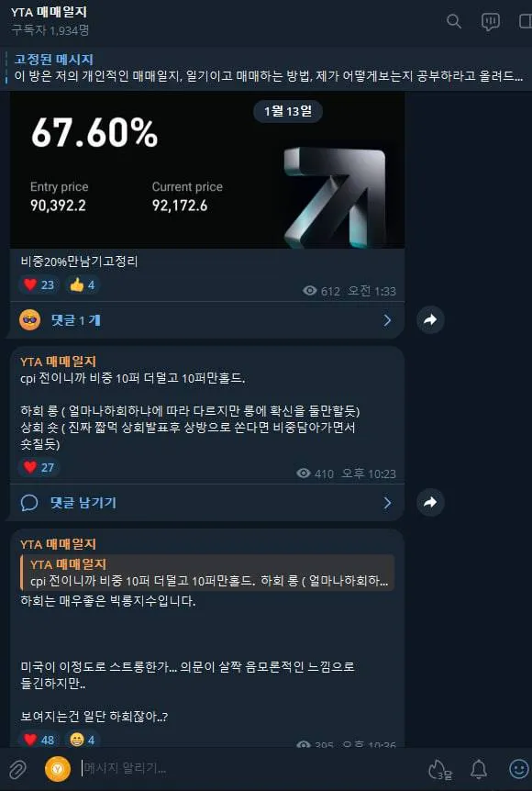Image resolution: width=532 pixels, height=791 pixels.
Task: Click the message input field
Action: tap(249, 769)
